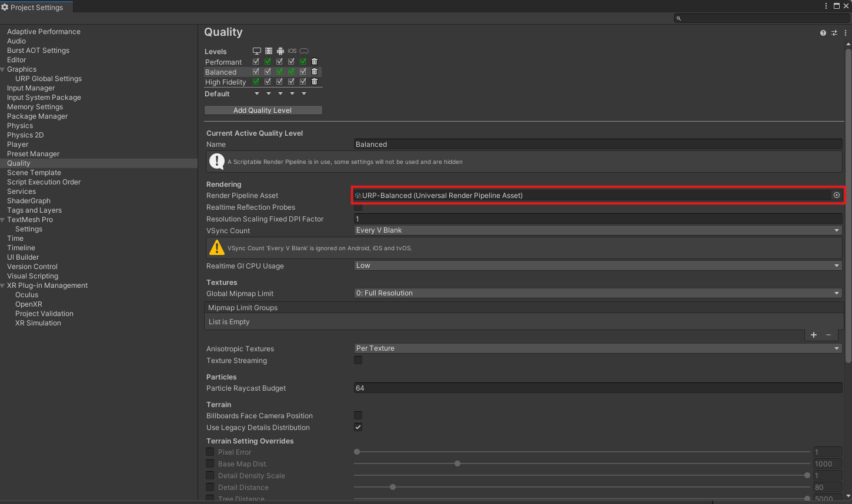
Task: Open the Quality help reference icon
Action: pyautogui.click(x=823, y=33)
